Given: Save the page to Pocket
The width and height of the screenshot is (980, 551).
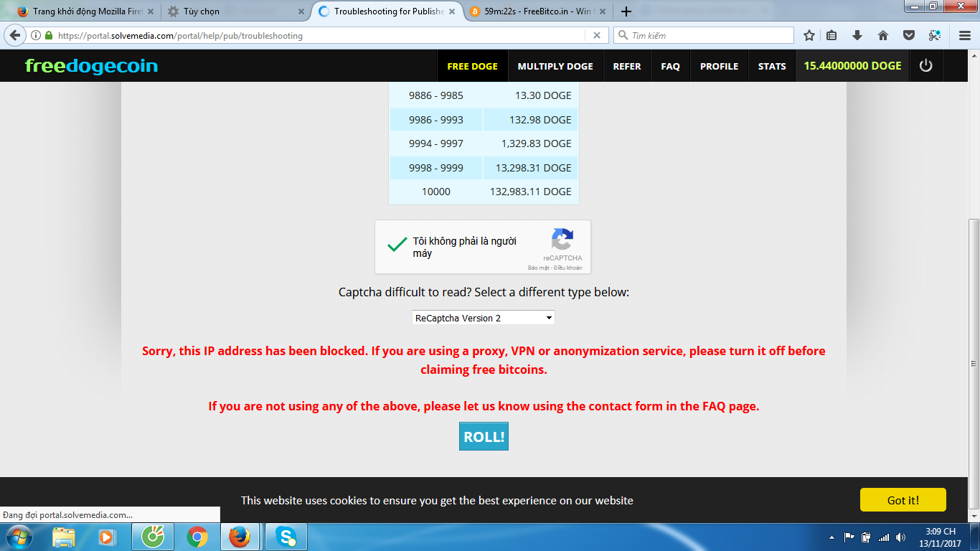Looking at the screenshot, I should pyautogui.click(x=908, y=35).
